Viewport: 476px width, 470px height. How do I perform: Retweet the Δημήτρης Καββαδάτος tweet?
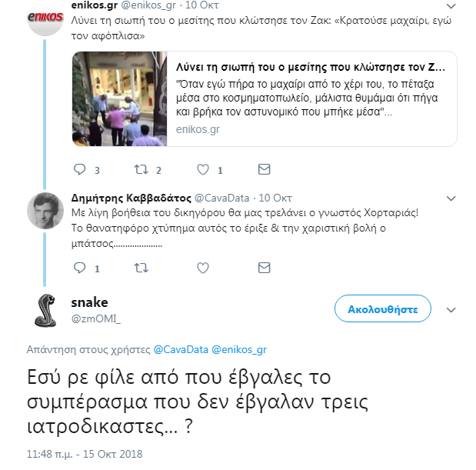pos(141,268)
